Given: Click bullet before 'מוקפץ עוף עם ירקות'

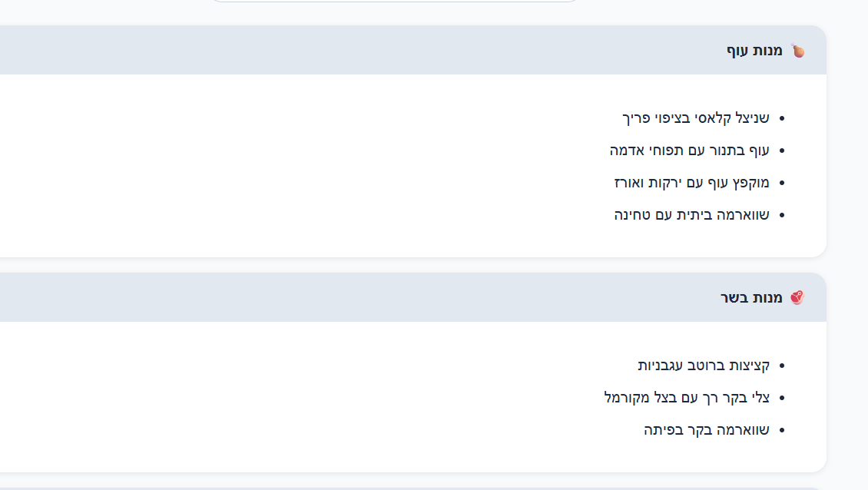Looking at the screenshot, I should (x=782, y=183).
